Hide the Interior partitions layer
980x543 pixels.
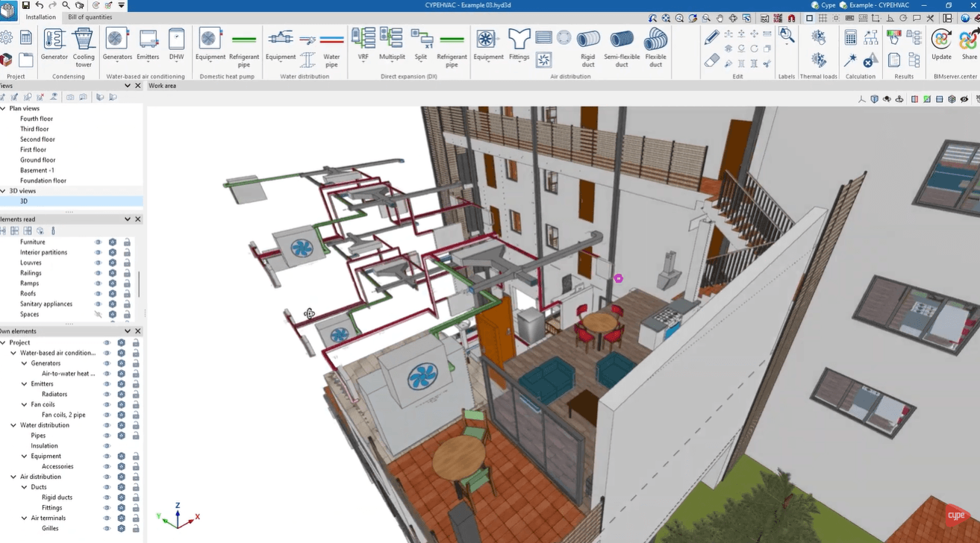[98, 253]
